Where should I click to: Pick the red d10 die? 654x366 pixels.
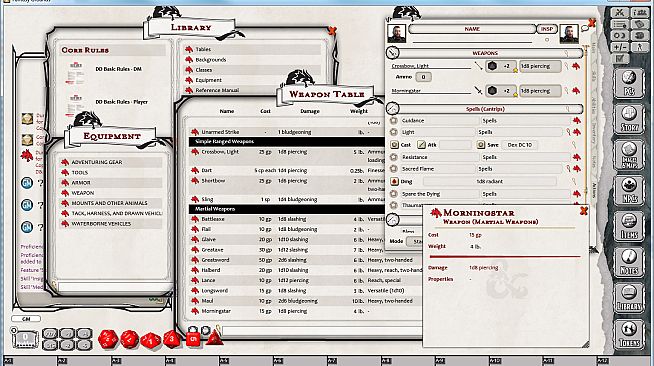coord(151,340)
